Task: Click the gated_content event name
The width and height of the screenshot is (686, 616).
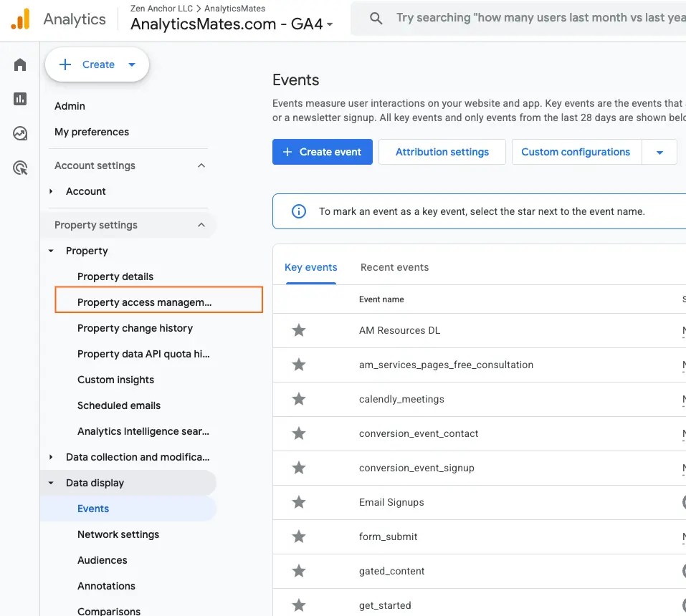Action: (392, 571)
